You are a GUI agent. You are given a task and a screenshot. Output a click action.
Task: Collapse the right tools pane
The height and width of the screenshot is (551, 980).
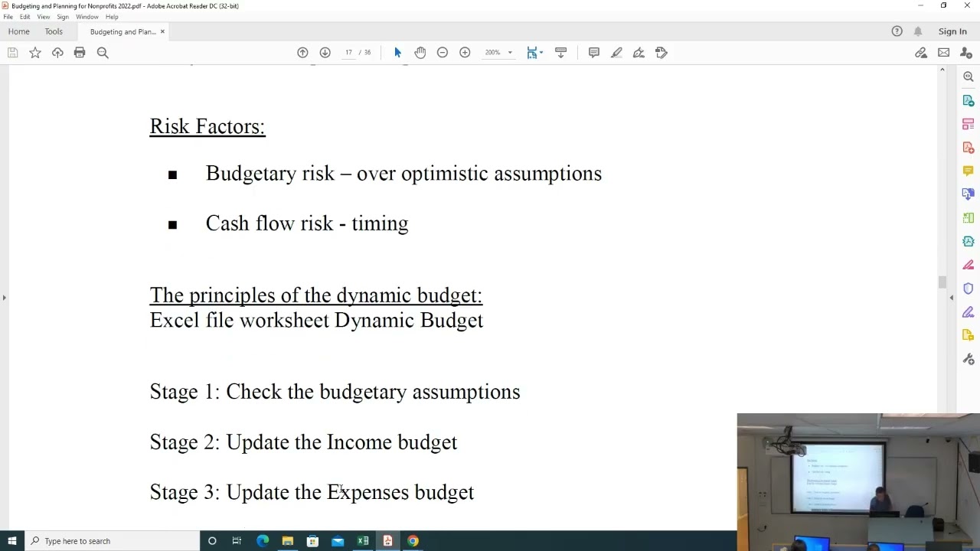952,298
